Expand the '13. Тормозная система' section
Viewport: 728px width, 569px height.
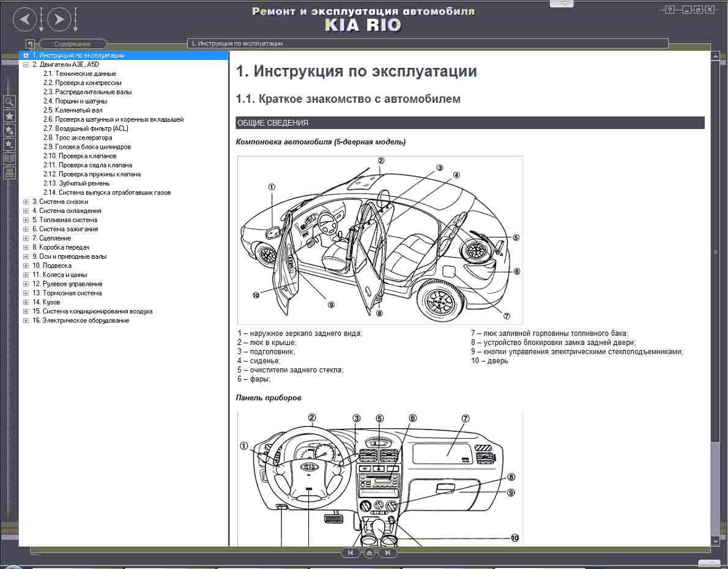point(26,293)
